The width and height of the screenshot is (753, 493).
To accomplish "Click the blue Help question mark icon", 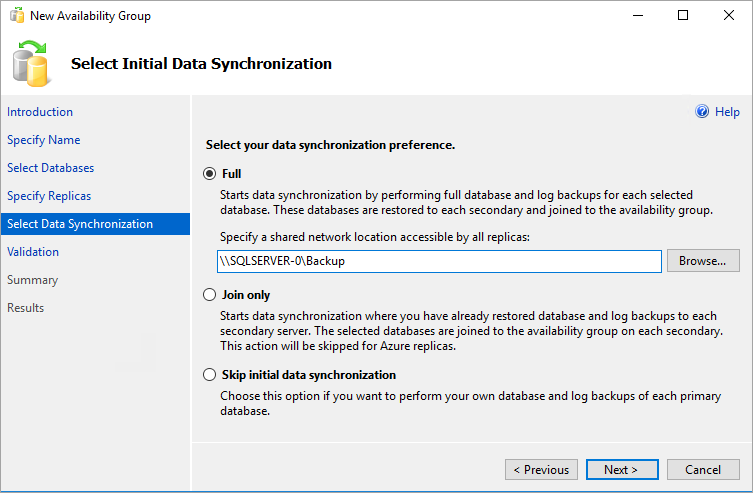I will [x=702, y=112].
